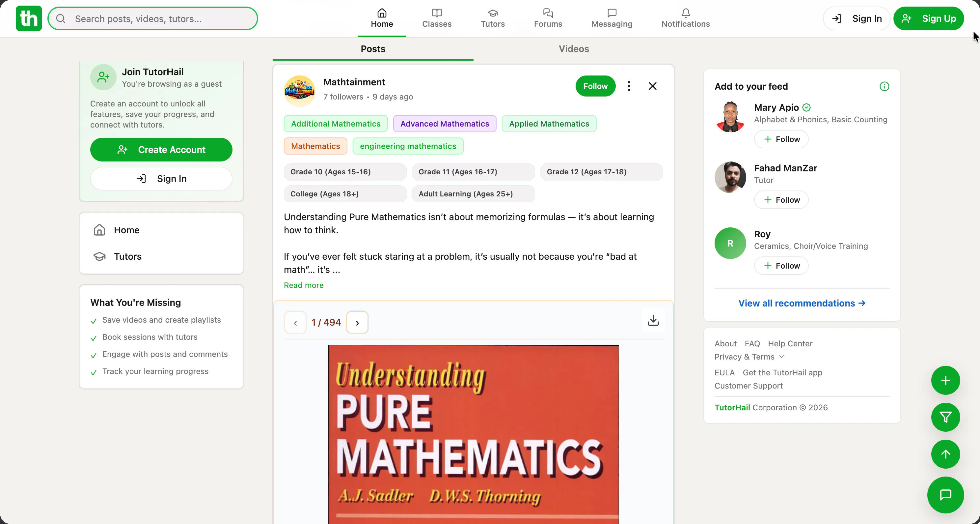The image size is (980, 524).
Task: Open the EULA footer link
Action: 724,372
